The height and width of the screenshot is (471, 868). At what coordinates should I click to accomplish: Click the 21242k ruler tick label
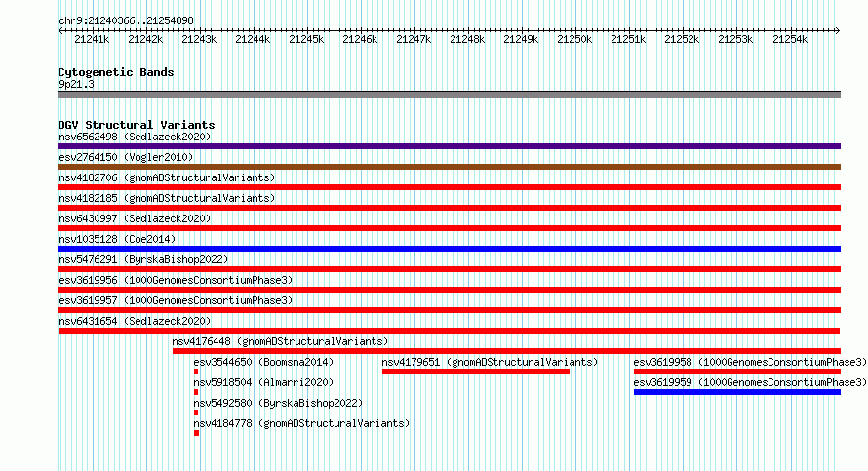pos(145,39)
